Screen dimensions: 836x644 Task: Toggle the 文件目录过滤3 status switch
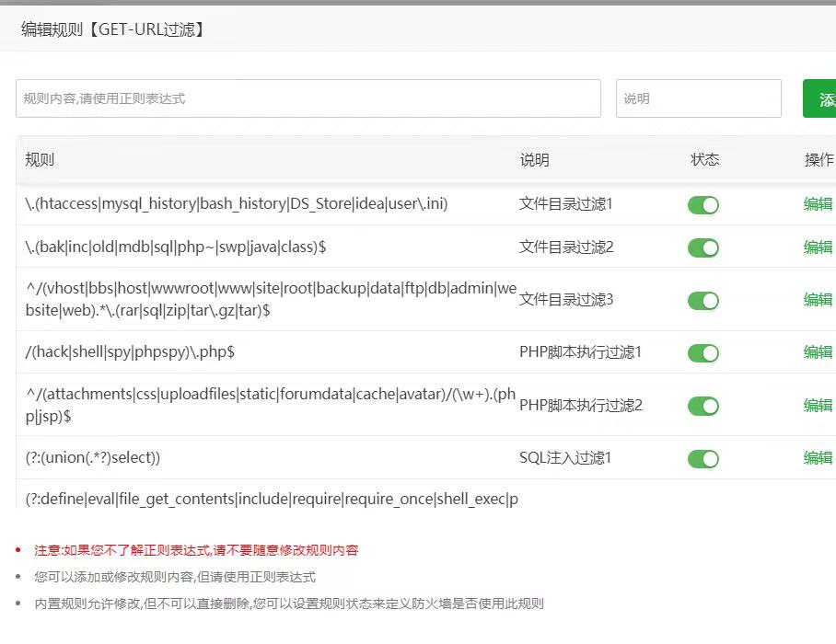click(x=702, y=300)
